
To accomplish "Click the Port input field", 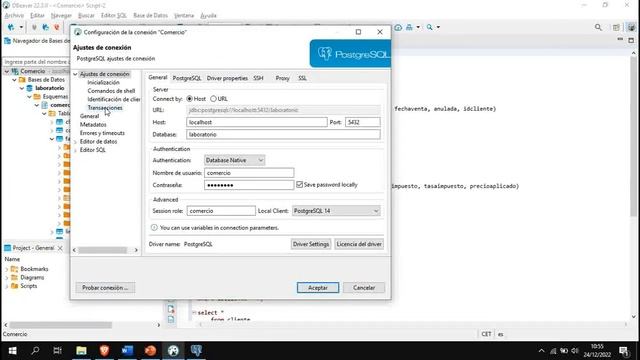I will [362, 122].
